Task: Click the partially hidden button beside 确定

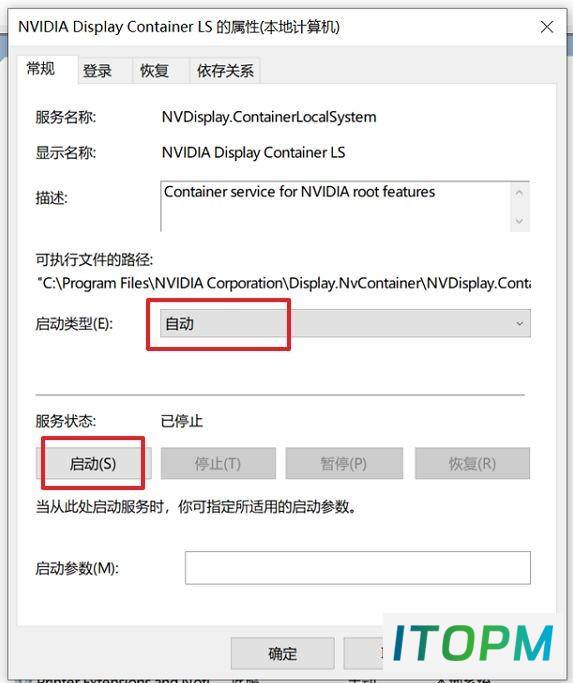Action: 363,653
